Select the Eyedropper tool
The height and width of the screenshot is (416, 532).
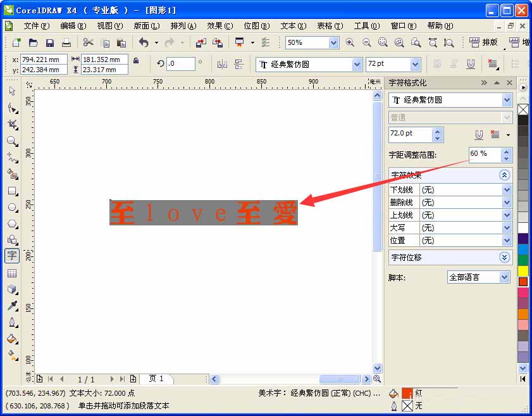click(x=13, y=306)
